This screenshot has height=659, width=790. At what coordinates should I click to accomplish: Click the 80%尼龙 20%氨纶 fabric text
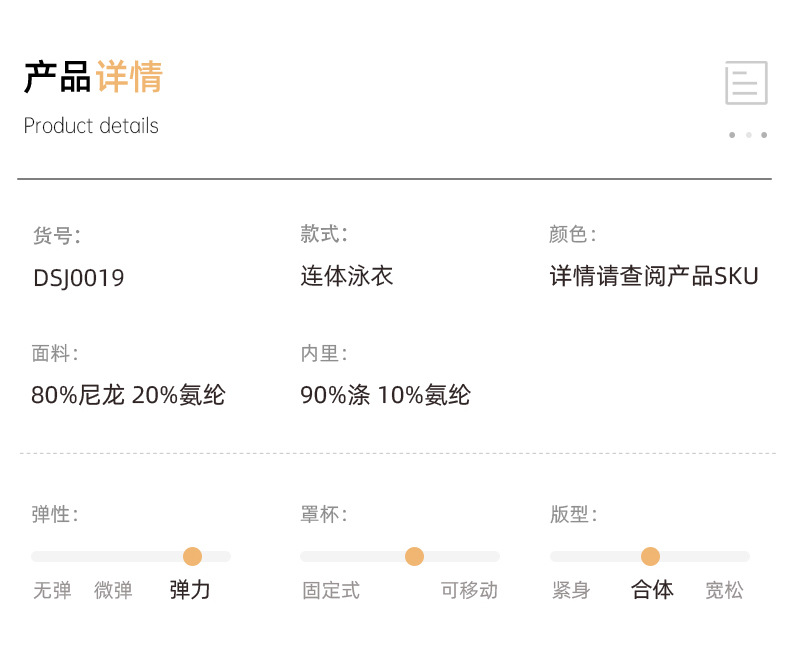point(128,395)
